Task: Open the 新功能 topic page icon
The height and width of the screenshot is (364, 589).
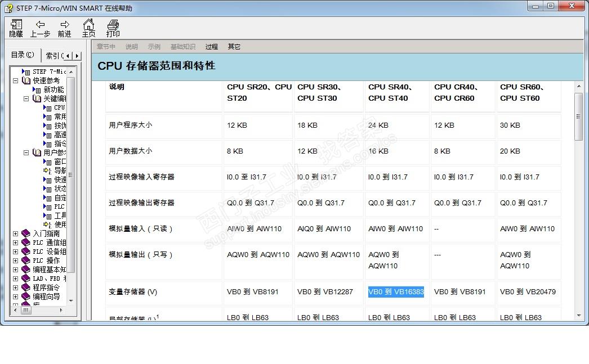Action: point(37,89)
